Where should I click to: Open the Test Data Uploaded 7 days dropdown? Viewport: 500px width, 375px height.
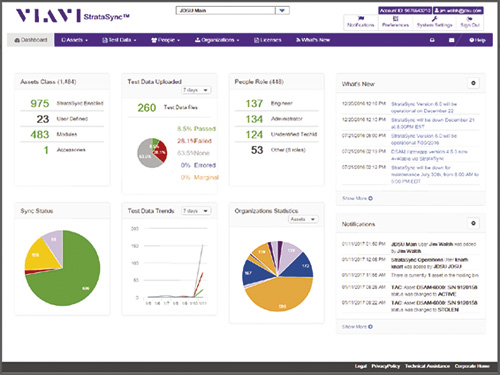point(196,90)
